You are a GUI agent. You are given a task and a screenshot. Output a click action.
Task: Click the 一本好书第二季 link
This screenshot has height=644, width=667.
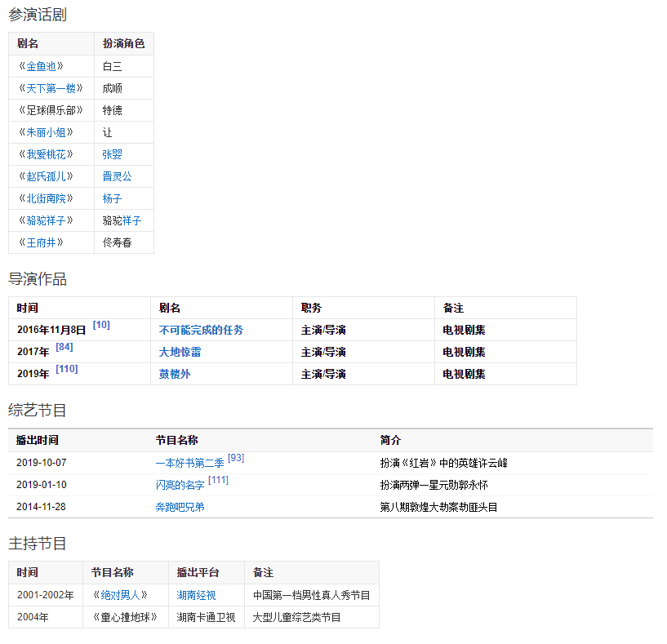tap(189, 463)
